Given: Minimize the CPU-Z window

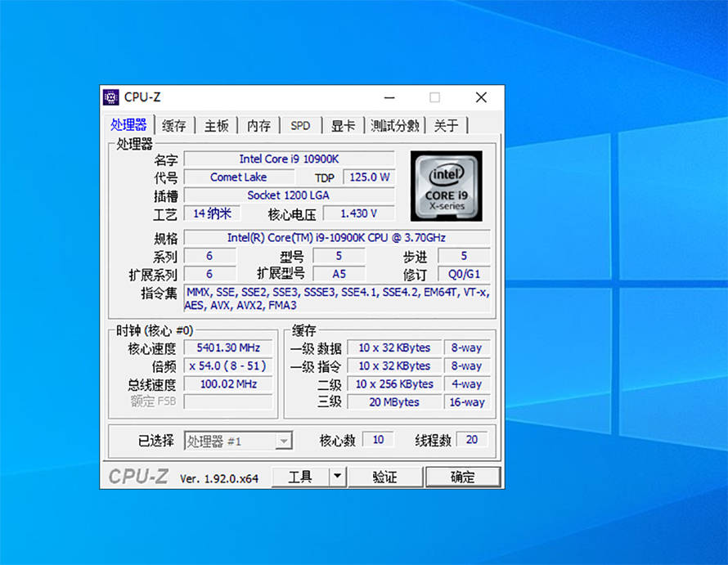Looking at the screenshot, I should [x=389, y=97].
